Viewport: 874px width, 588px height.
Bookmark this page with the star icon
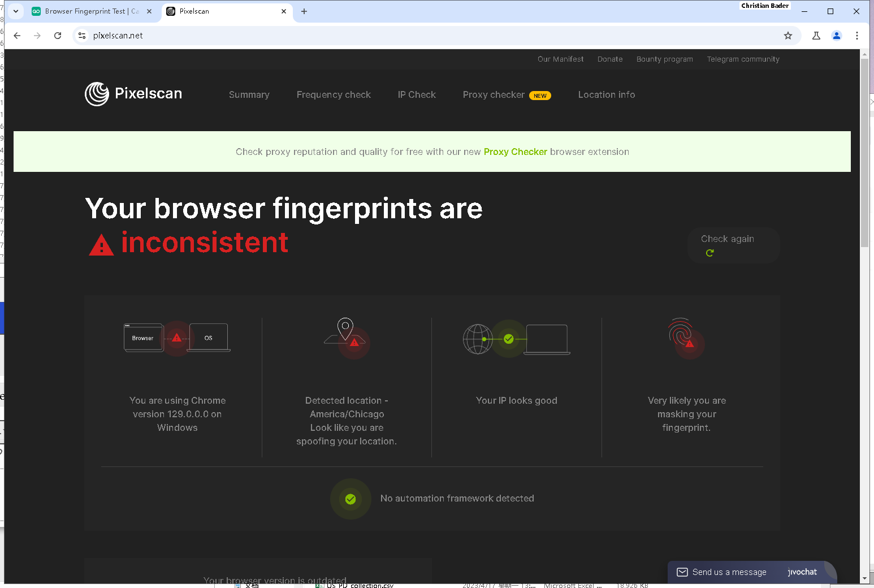coord(788,36)
